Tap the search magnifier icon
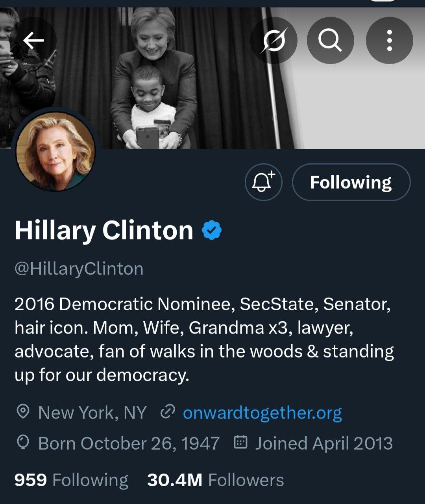The width and height of the screenshot is (425, 504). coord(330,40)
